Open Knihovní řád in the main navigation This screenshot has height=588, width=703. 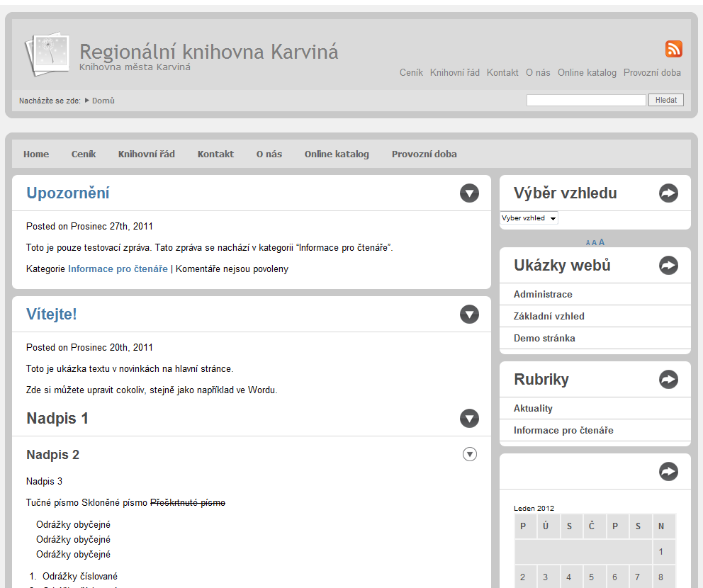coord(147,154)
